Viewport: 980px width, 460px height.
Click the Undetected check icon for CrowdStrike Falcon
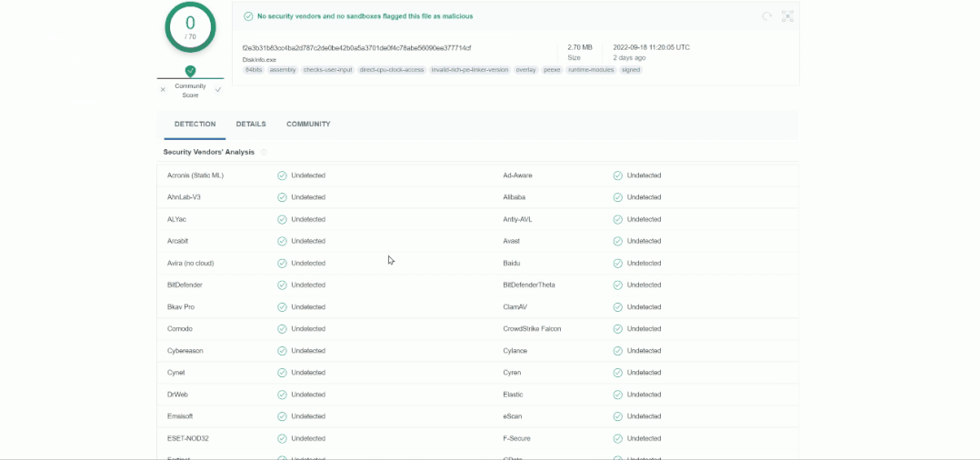pos(617,329)
